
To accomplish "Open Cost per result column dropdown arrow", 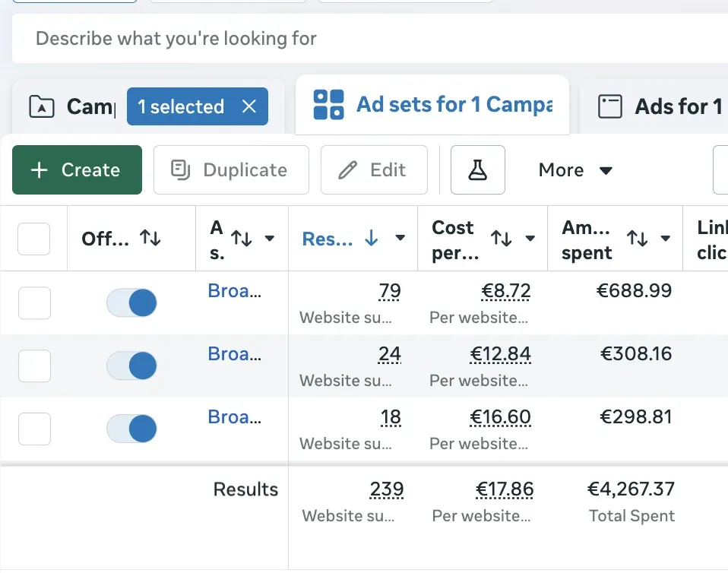I will (530, 238).
